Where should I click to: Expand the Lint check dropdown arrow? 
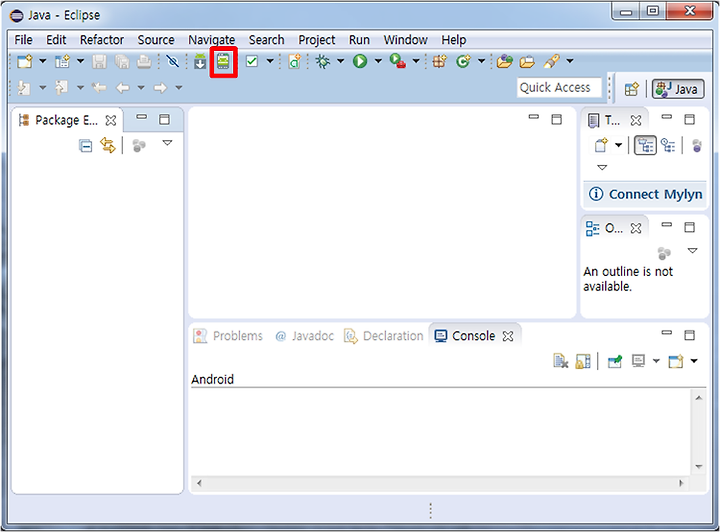(270, 61)
